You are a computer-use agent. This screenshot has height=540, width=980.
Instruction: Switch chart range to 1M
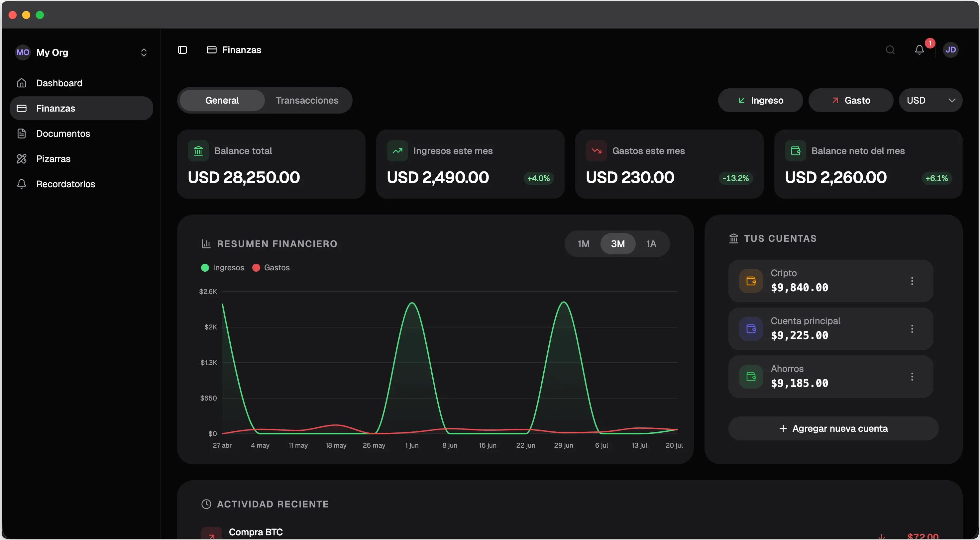pos(583,244)
